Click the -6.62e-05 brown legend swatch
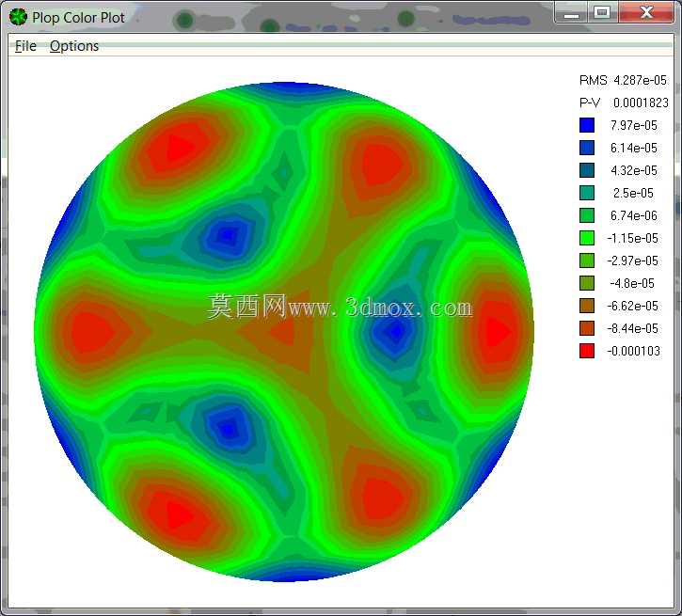 (587, 306)
